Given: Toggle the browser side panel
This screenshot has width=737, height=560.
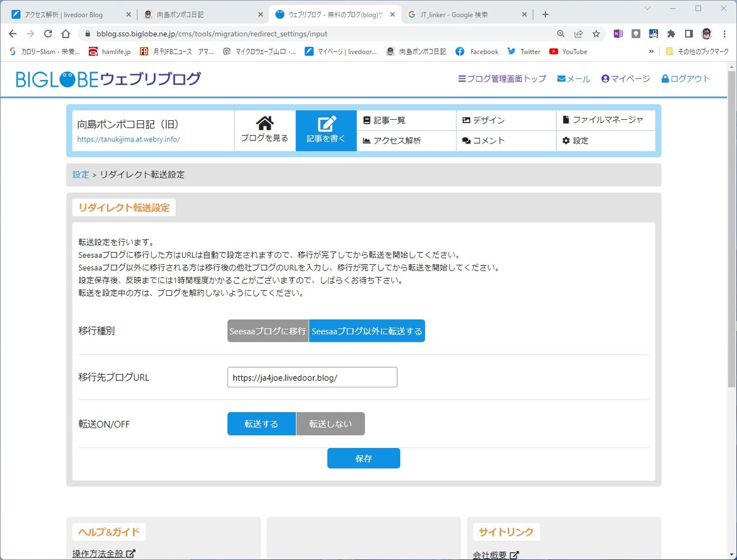Looking at the screenshot, I should coord(689,34).
